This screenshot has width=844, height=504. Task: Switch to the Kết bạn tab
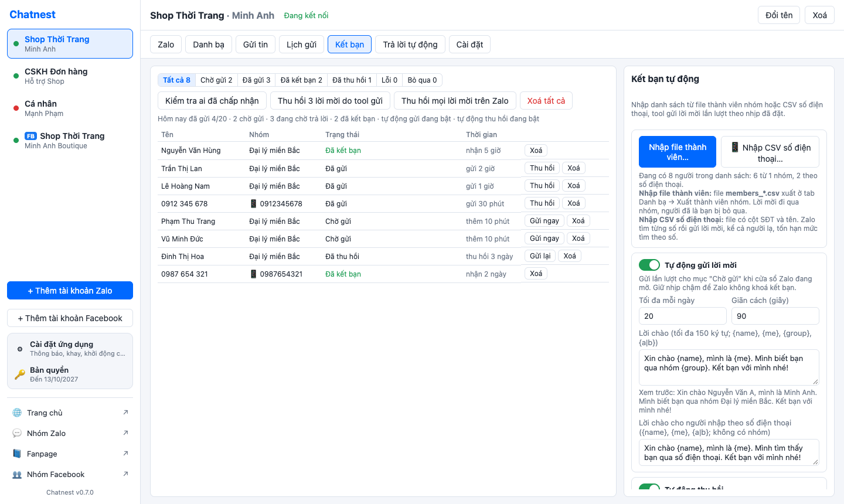coord(349,45)
